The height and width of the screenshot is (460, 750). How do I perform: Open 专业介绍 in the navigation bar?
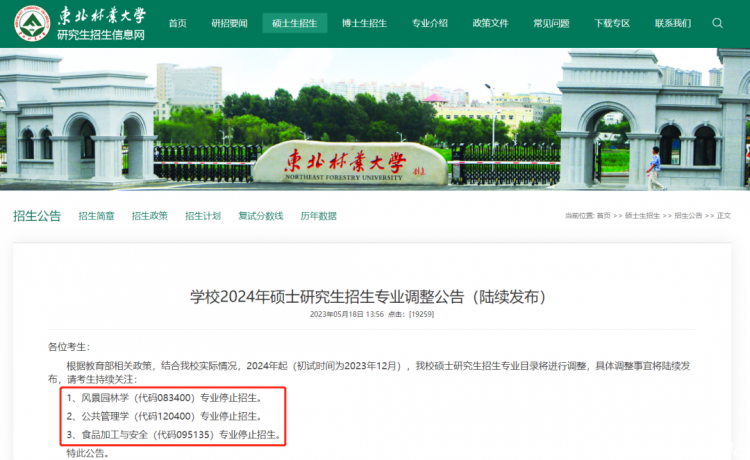click(x=430, y=23)
